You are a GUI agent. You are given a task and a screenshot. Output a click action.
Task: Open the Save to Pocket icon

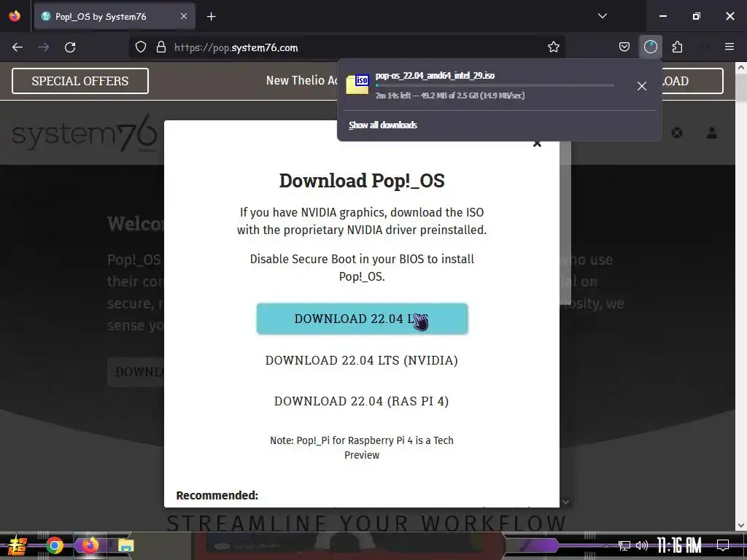(624, 47)
